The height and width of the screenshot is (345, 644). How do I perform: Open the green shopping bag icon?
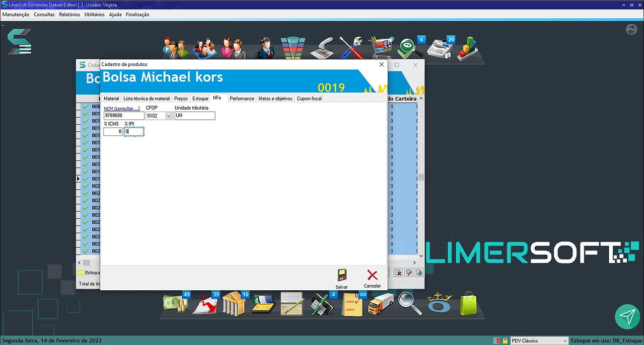point(468,304)
